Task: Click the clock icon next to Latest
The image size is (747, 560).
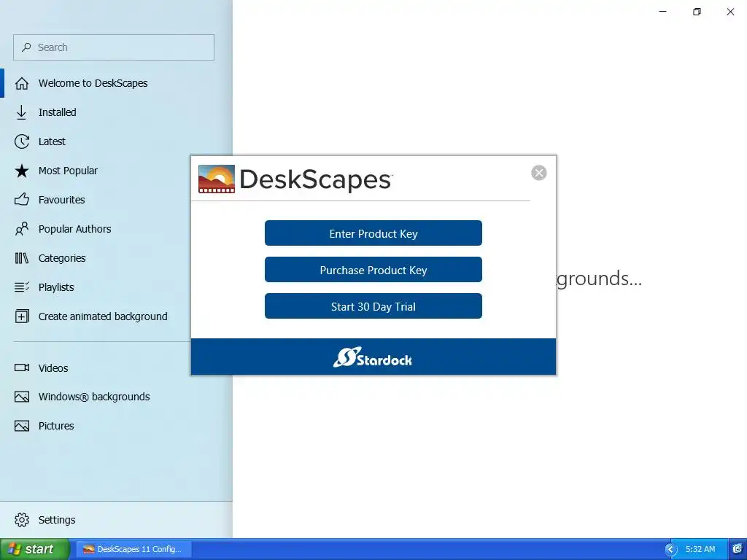Action: 21,141
